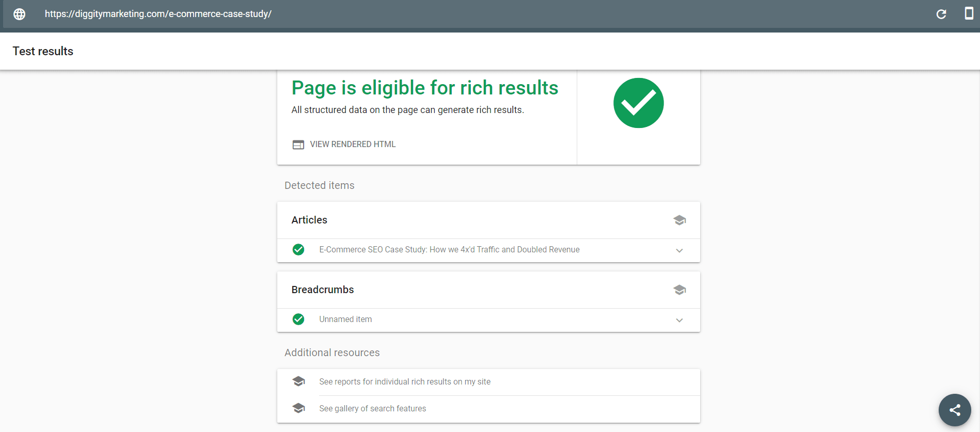Image resolution: width=980 pixels, height=432 pixels.
Task: Click graduation cap icon beside search features gallery
Action: (x=298, y=408)
